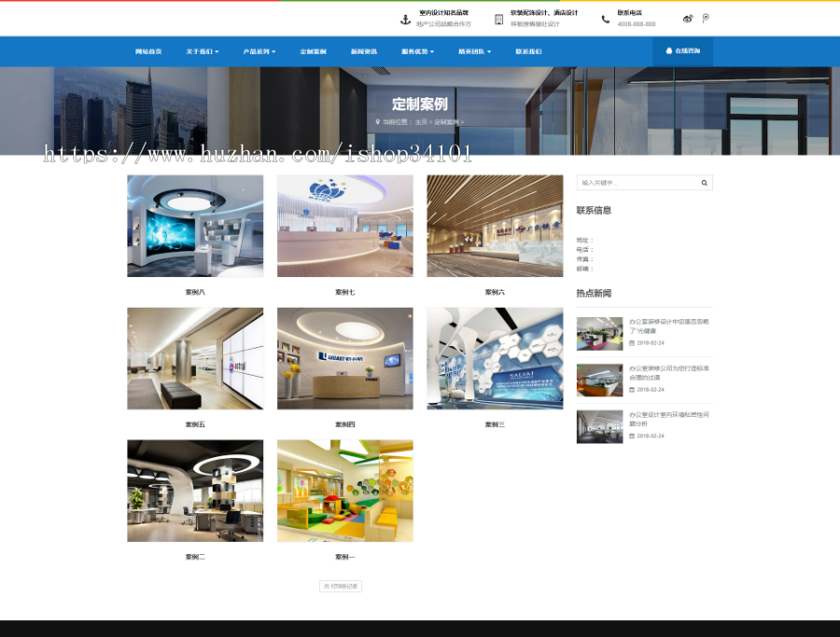The height and width of the screenshot is (637, 840).
Task: Open the Tencent Weibo icon
Action: coord(706,19)
